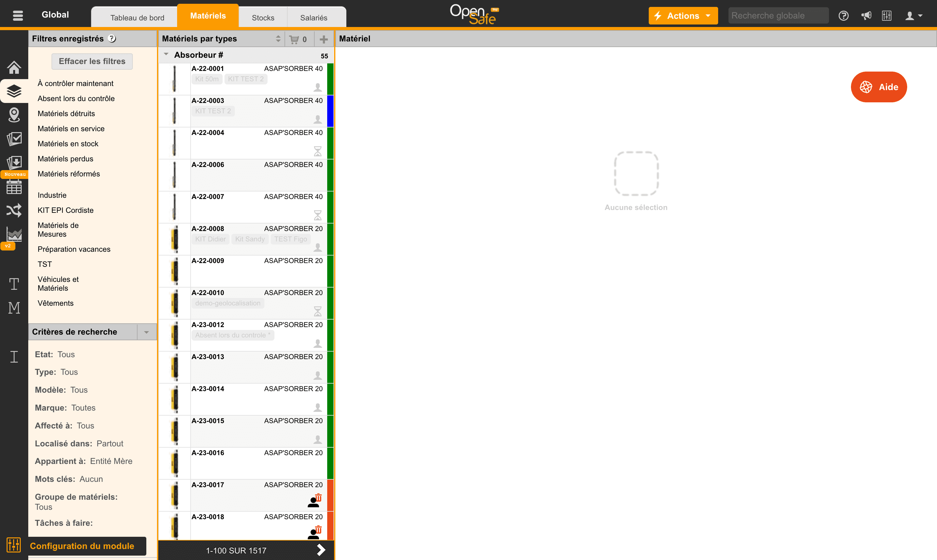Click green status bar on row A-22-0001

click(330, 79)
